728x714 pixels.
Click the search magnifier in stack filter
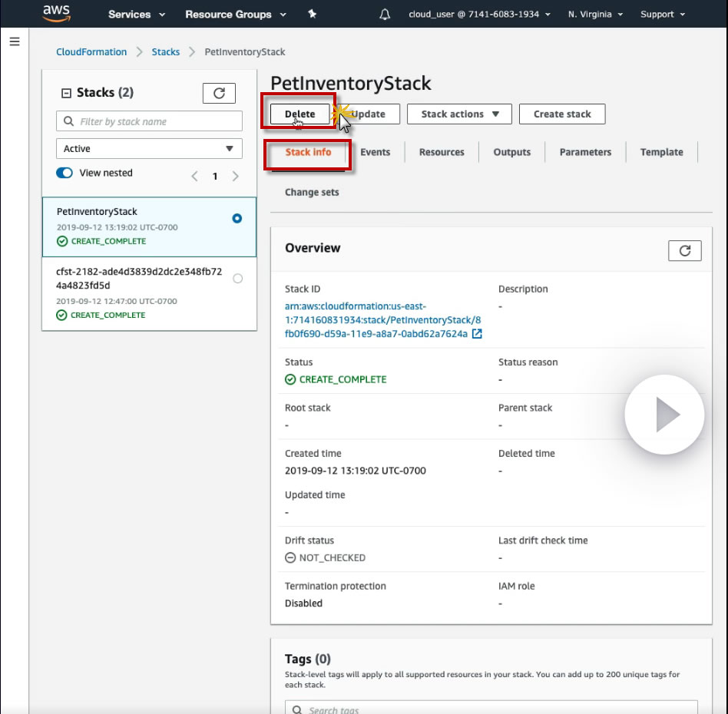tap(68, 121)
